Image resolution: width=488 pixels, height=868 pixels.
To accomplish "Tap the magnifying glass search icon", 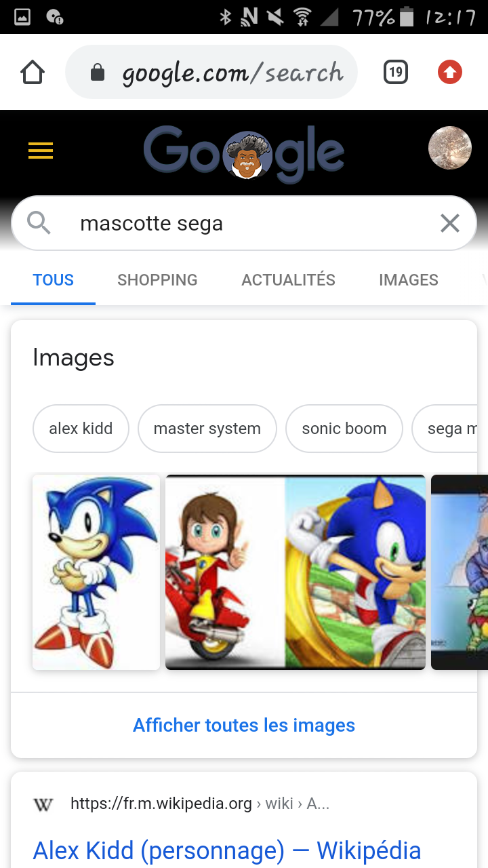I will coord(39,223).
